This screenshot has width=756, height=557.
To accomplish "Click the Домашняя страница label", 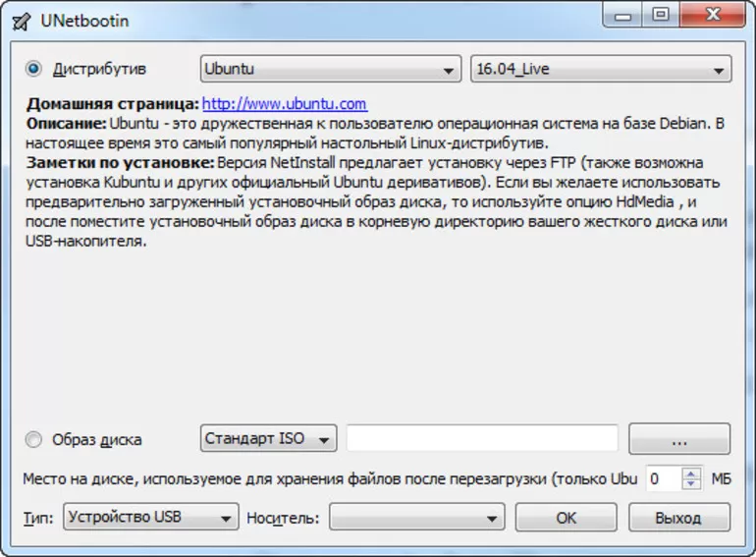I will click(x=112, y=104).
